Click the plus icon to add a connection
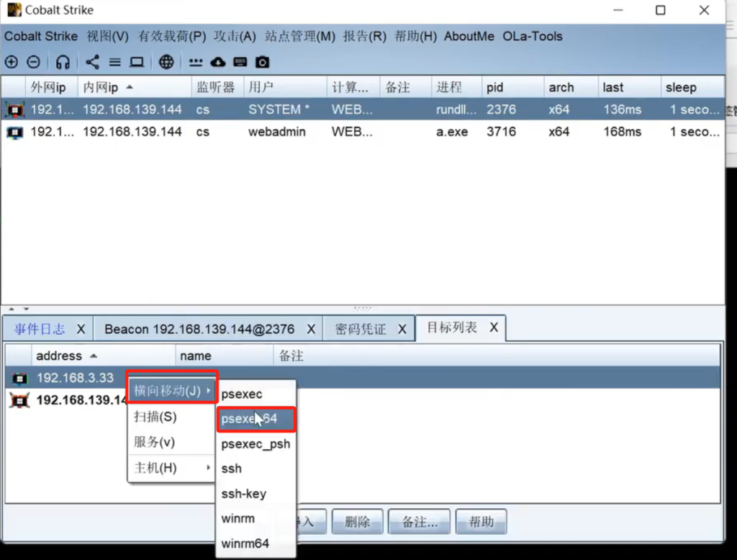 pyautogui.click(x=12, y=62)
